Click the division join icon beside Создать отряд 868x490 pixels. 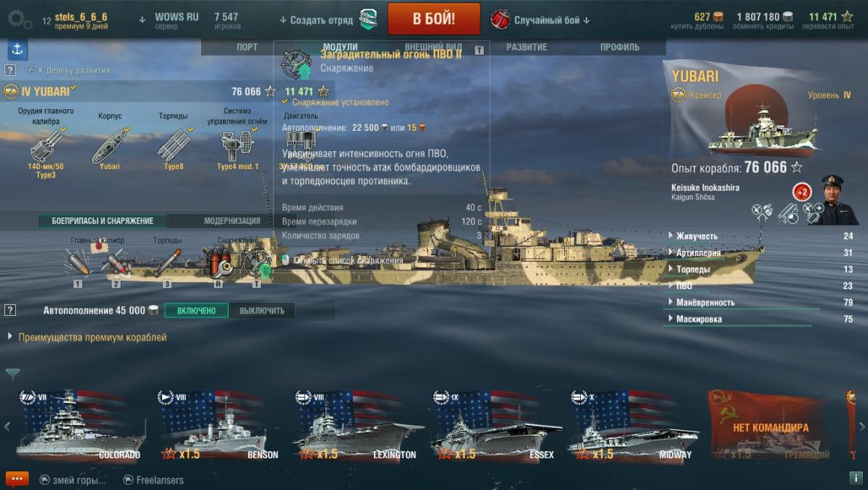coord(369,20)
